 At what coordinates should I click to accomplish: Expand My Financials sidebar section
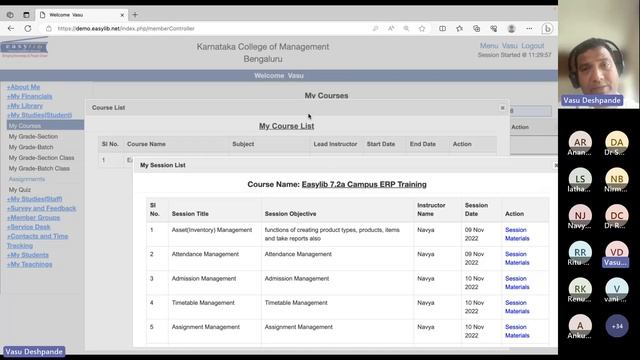coord(29,96)
